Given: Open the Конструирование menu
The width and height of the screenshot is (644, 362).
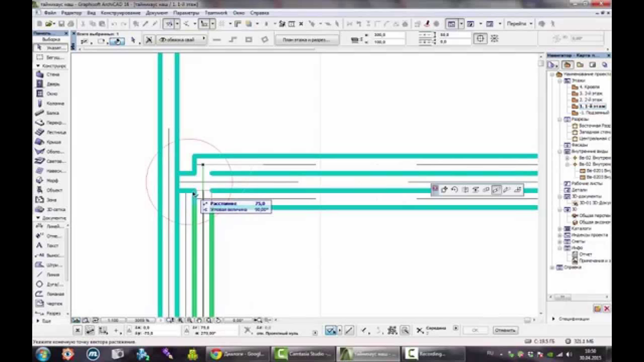Looking at the screenshot, I should (120, 13).
